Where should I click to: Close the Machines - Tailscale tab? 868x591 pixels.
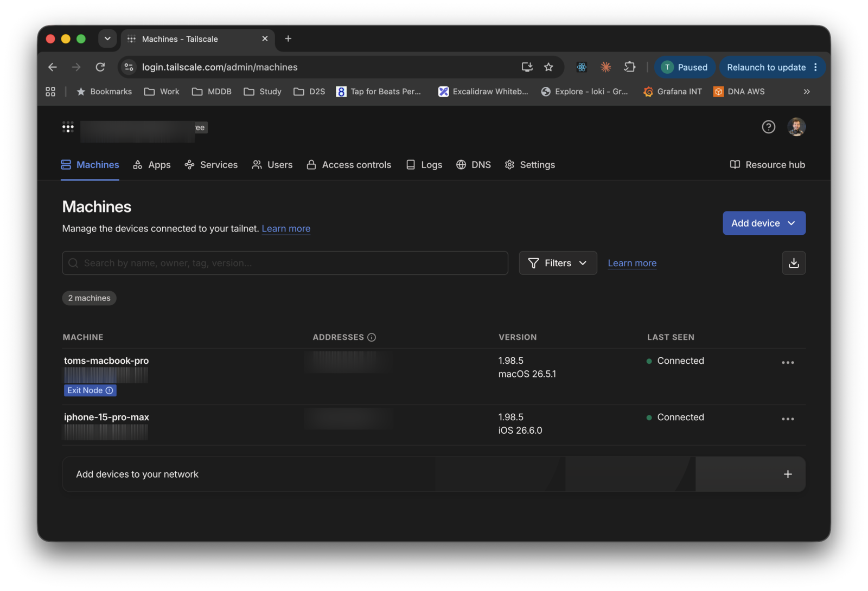265,39
